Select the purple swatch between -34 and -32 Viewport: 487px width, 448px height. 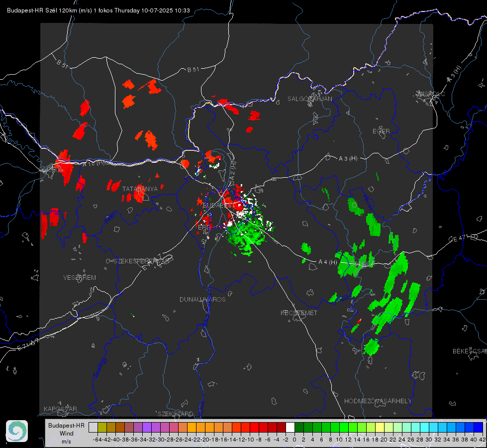point(147,428)
